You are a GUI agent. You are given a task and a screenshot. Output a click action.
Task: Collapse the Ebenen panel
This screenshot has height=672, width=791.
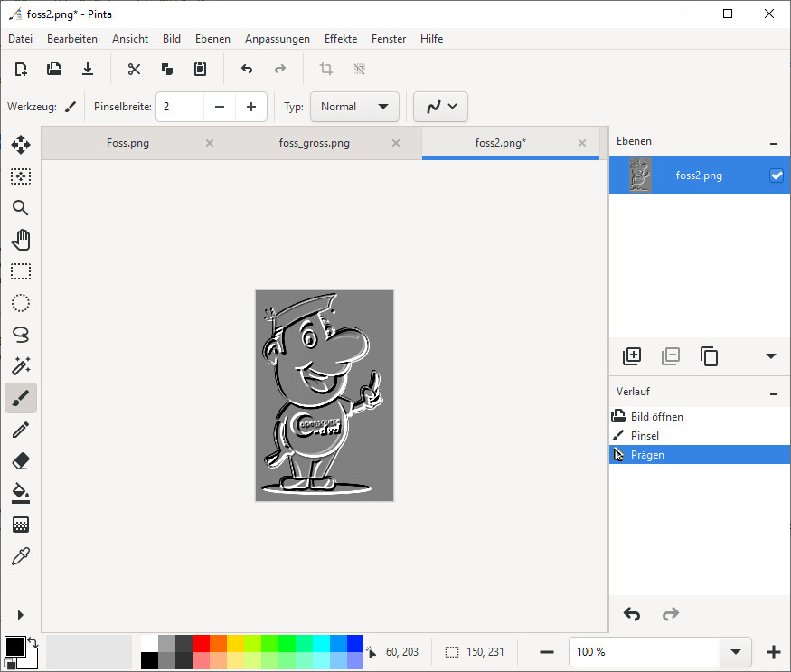point(773,144)
